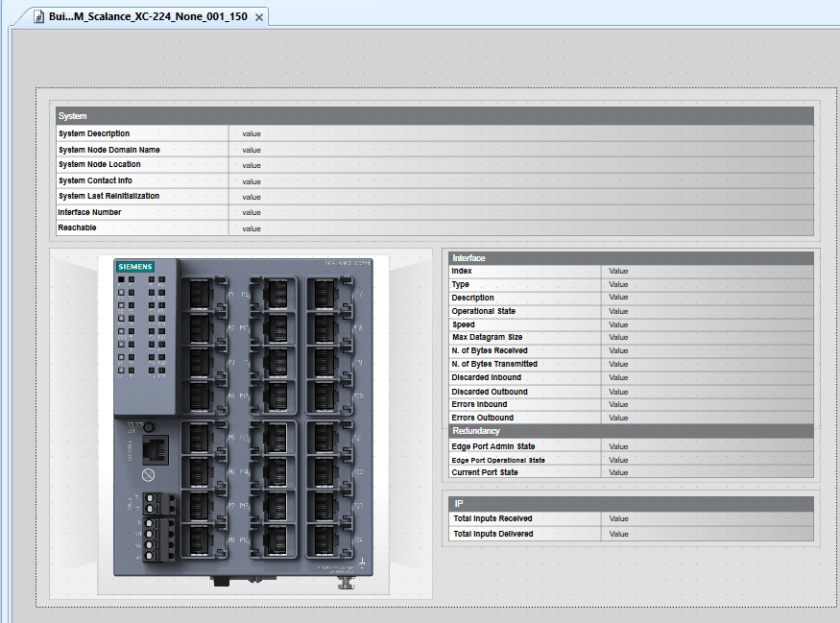Click the Reachable value link
Image resolution: width=840 pixels, height=623 pixels.
pos(249,228)
